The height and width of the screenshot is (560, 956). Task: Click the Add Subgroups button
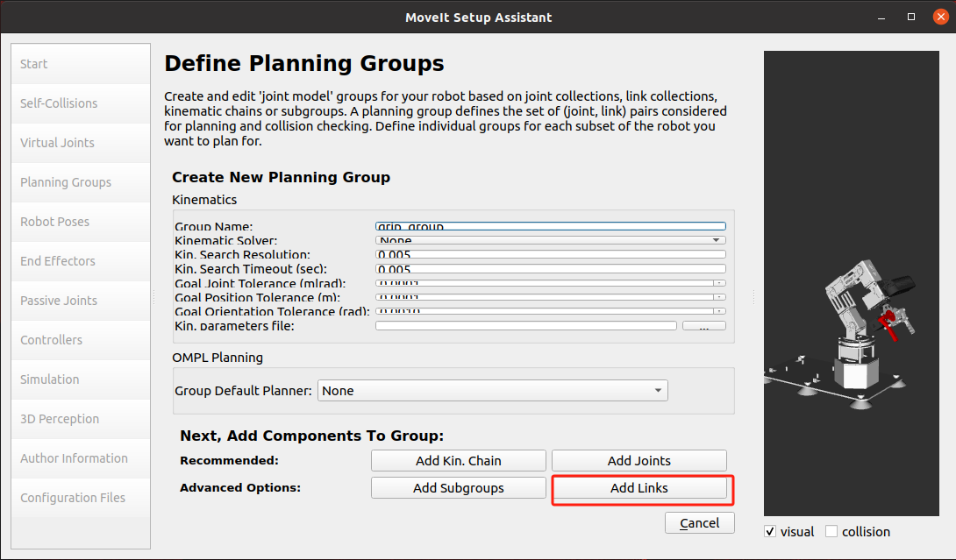459,488
